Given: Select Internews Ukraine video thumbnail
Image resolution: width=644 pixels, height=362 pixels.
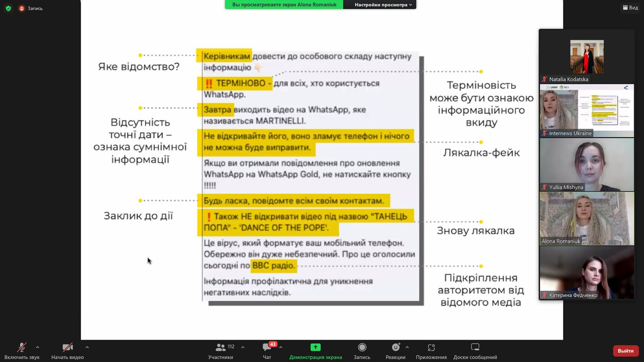Looking at the screenshot, I should click(x=586, y=110).
